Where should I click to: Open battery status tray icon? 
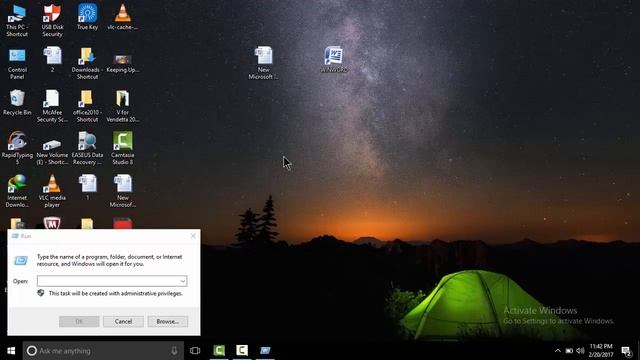(569, 351)
